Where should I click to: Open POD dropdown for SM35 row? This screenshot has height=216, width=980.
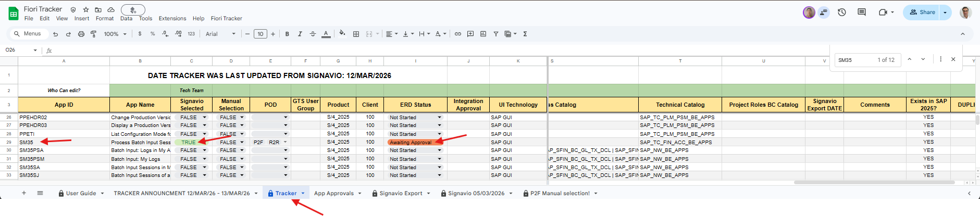pos(286,142)
